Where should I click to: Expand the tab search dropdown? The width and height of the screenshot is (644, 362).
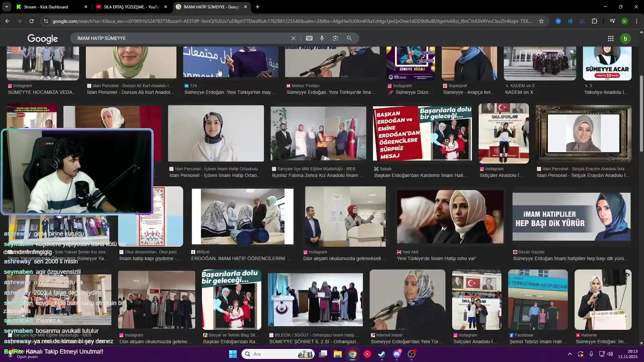(x=7, y=7)
